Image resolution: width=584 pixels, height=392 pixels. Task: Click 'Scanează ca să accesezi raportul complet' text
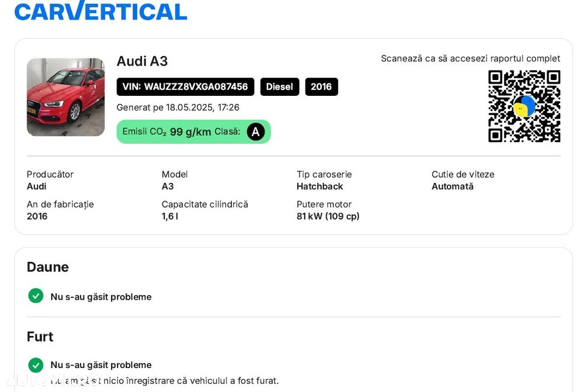click(x=470, y=58)
